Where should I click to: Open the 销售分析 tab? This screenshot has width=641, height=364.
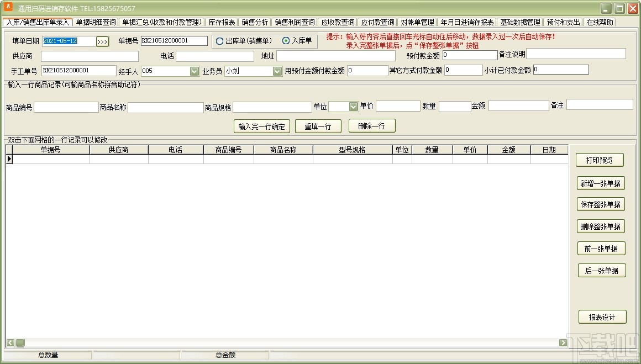coord(256,22)
